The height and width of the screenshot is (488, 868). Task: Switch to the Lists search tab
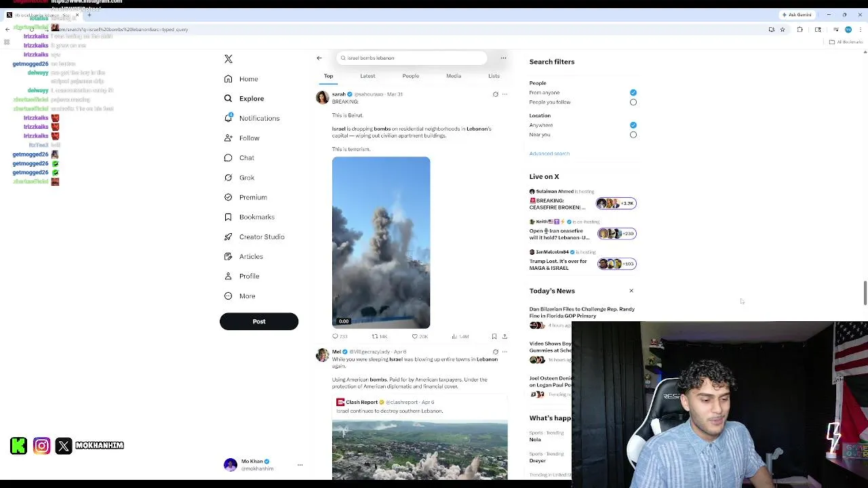pos(494,76)
